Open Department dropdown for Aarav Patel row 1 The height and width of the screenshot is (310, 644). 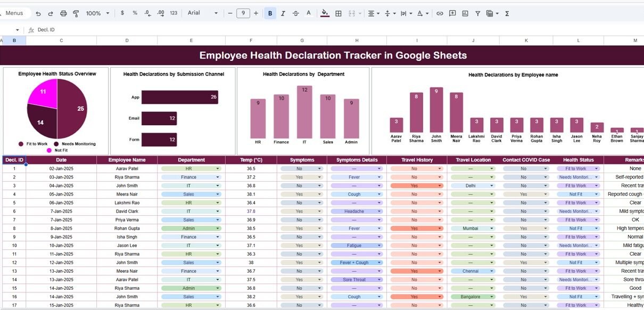217,169
